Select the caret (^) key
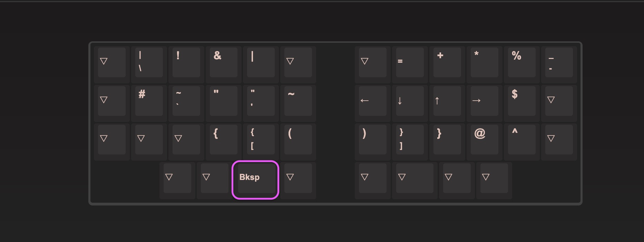 point(521,140)
